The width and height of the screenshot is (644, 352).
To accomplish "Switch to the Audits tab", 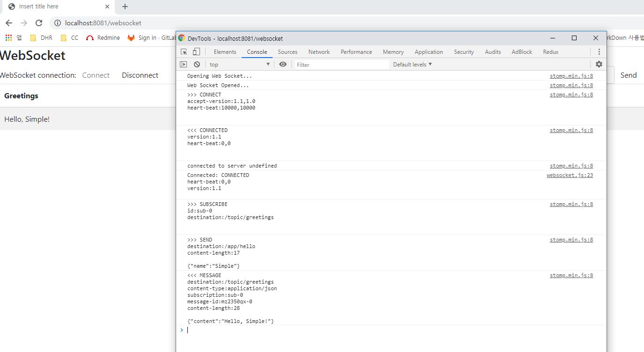I will (x=493, y=52).
